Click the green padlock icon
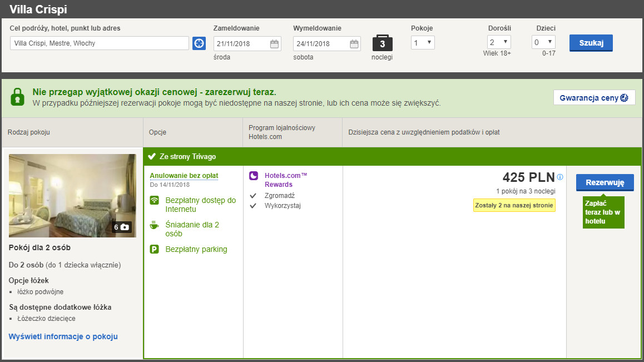 pyautogui.click(x=18, y=97)
